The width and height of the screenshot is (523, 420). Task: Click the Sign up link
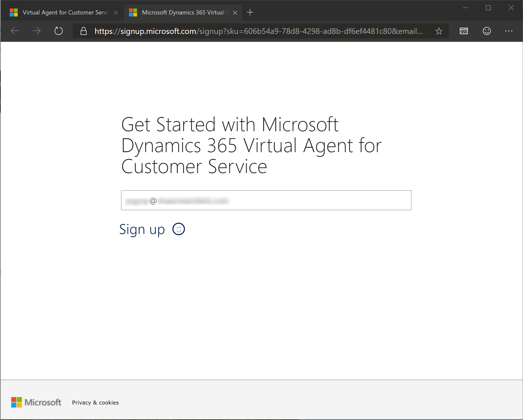[x=142, y=229]
